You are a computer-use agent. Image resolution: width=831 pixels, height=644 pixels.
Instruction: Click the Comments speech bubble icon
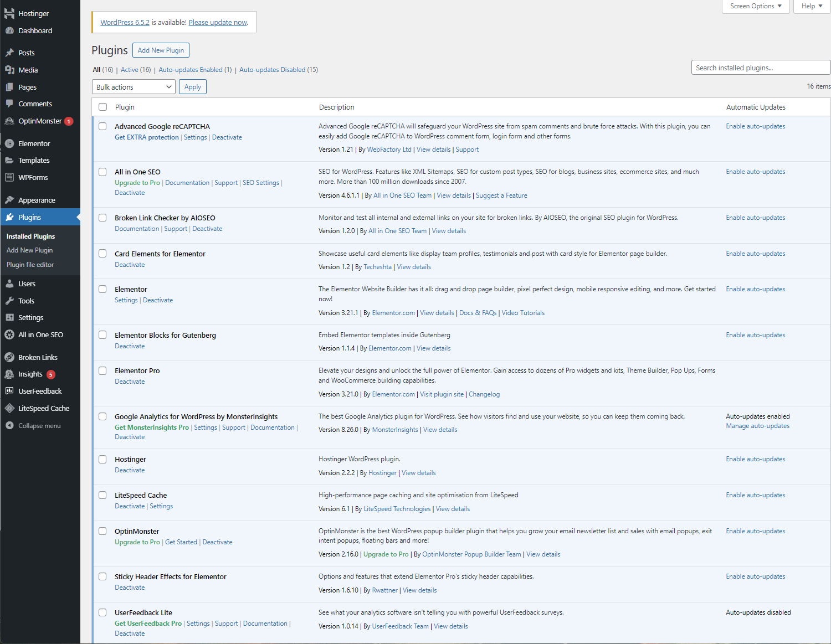pos(9,104)
